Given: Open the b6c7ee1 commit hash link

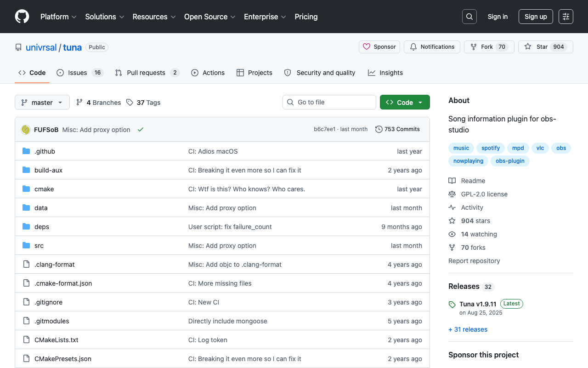Looking at the screenshot, I should (324, 129).
